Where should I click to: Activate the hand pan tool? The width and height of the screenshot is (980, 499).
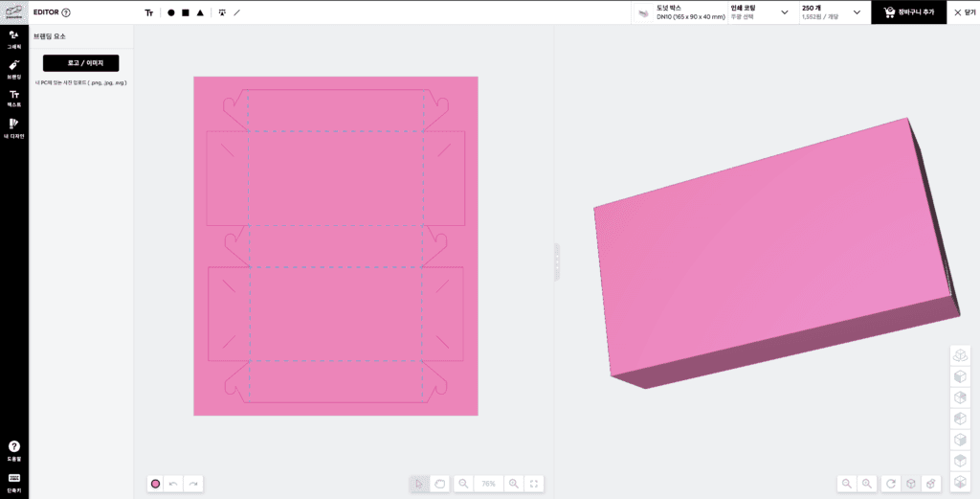point(439,484)
